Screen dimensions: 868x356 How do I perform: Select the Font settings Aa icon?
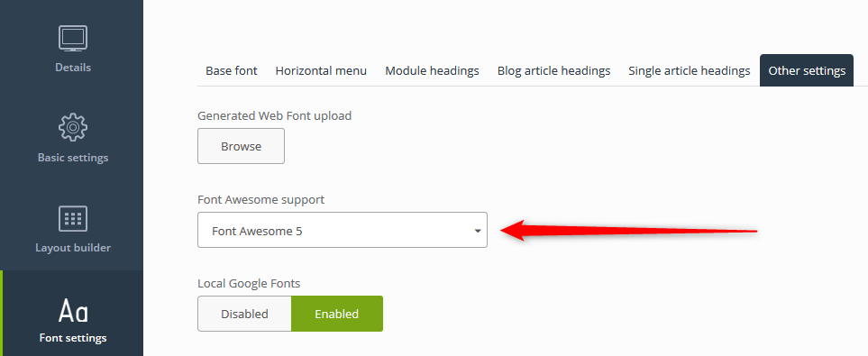point(72,311)
